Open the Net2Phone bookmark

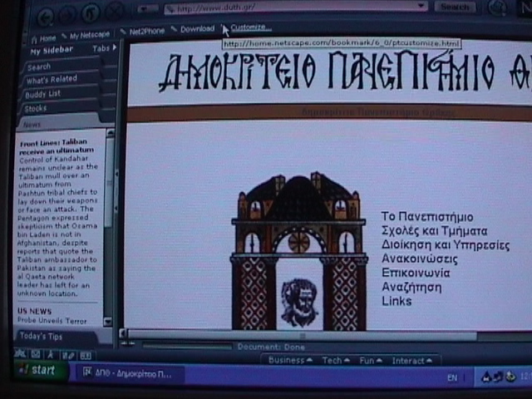pos(143,32)
